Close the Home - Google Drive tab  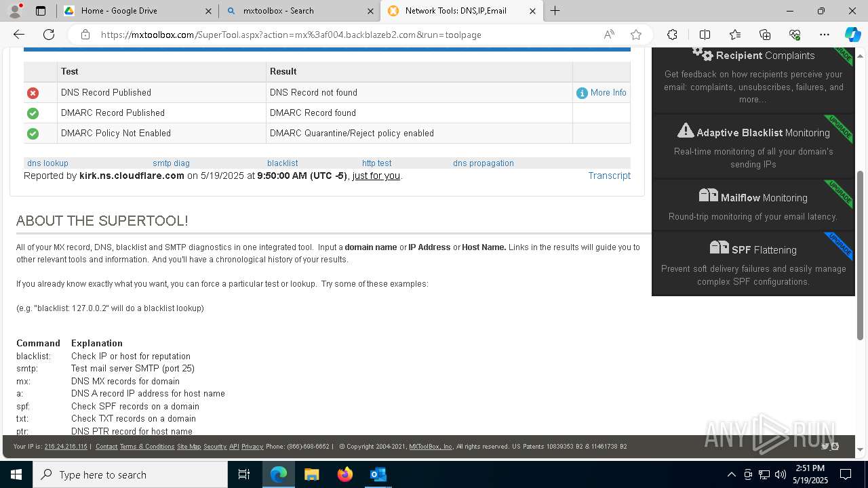pyautogui.click(x=208, y=11)
